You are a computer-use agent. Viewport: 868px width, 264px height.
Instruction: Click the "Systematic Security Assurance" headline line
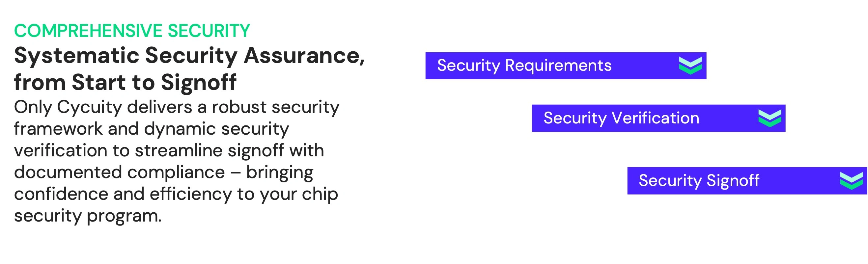point(189,55)
